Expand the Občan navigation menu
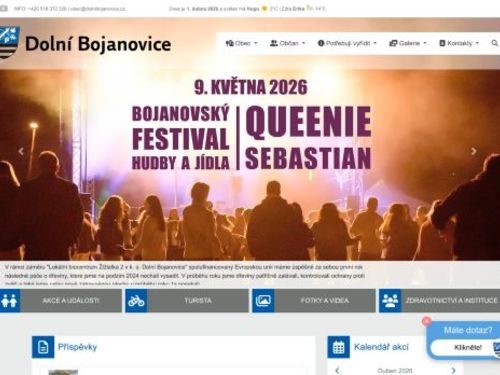 pos(287,43)
